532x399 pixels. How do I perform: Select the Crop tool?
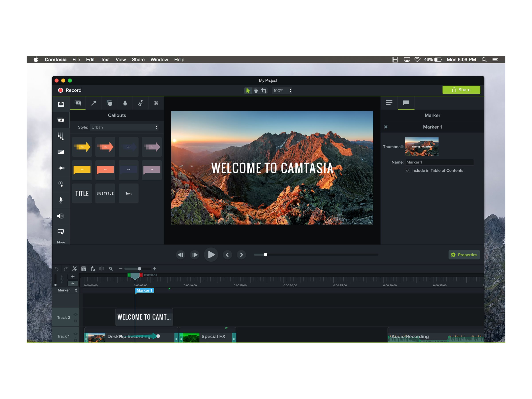264,91
